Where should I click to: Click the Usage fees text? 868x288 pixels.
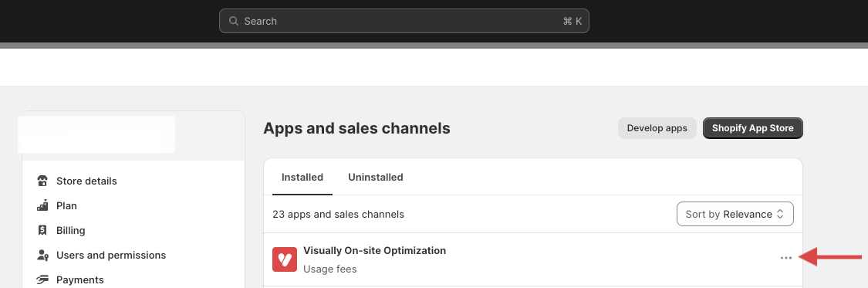coord(330,269)
